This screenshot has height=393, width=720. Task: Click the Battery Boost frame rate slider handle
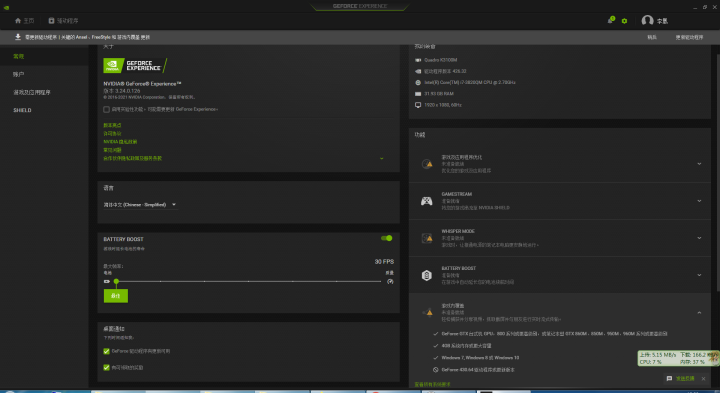coord(116,281)
